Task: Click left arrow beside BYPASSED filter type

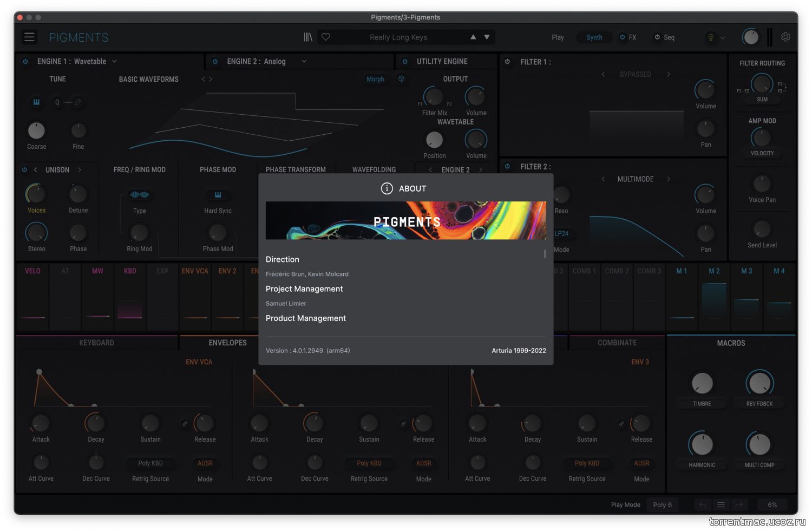Action: pos(603,74)
